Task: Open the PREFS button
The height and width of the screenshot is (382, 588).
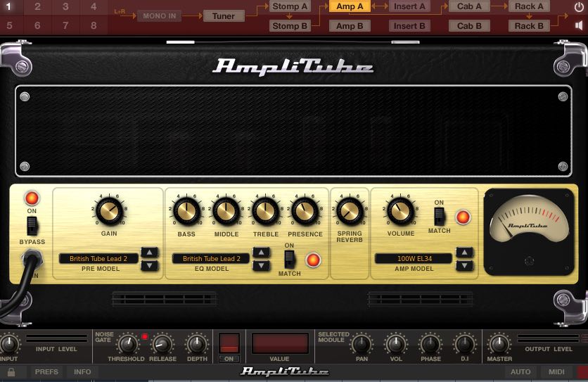Action: (x=47, y=371)
